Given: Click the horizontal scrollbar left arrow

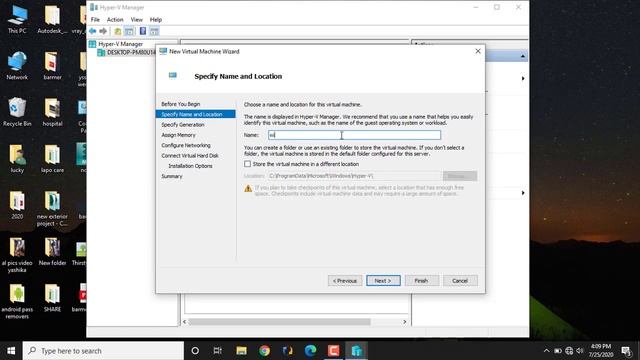Looking at the screenshot, I should [x=184, y=322].
